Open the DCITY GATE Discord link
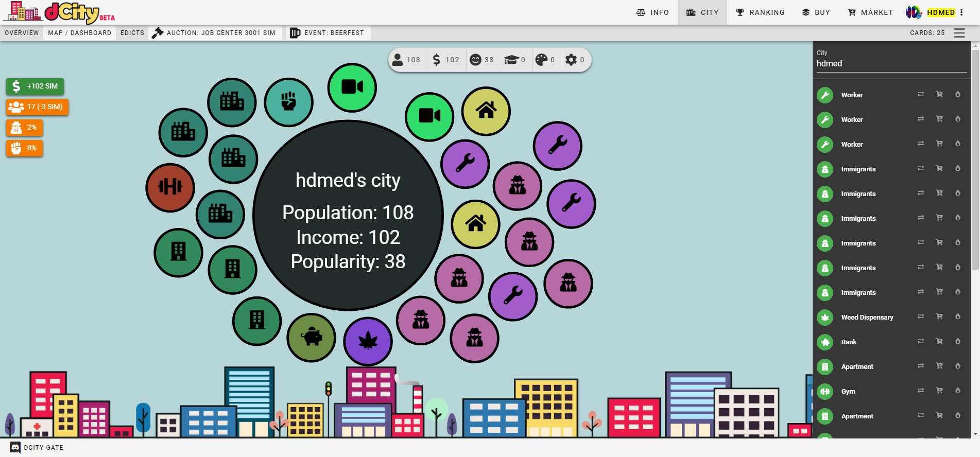 (37, 448)
